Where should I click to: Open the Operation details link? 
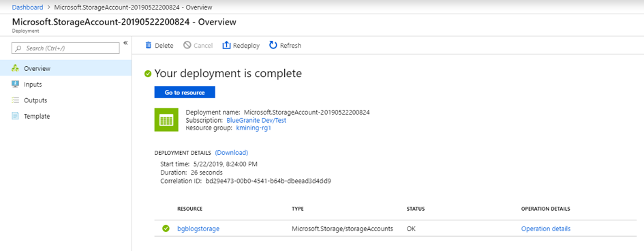coord(546,228)
